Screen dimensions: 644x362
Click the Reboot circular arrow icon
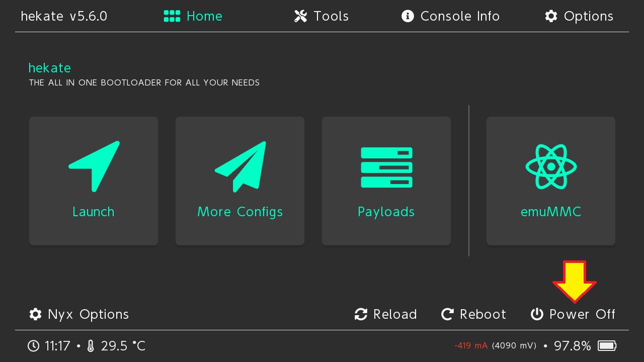[447, 314]
